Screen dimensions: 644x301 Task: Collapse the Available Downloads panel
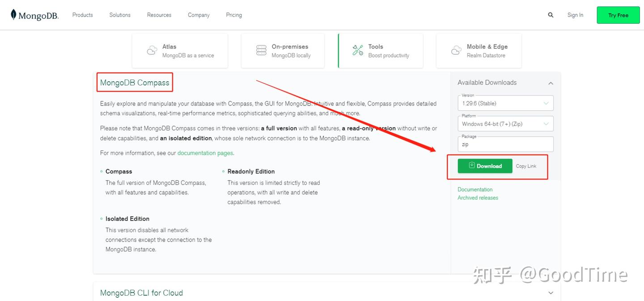point(551,83)
